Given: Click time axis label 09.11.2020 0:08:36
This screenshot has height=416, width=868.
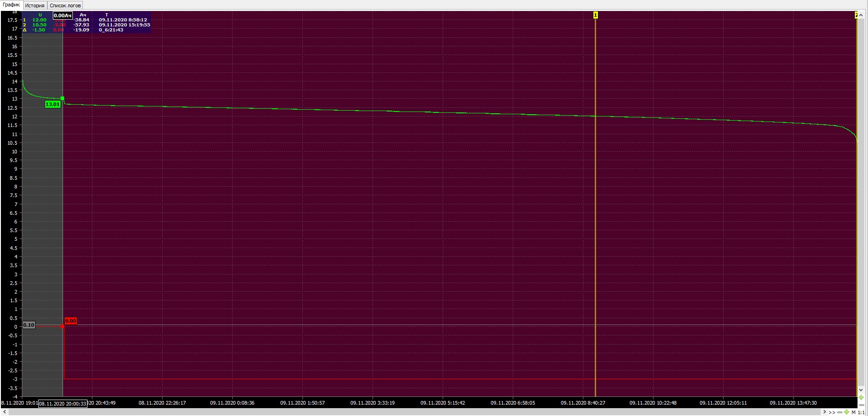Looking at the screenshot, I should [x=232, y=403].
